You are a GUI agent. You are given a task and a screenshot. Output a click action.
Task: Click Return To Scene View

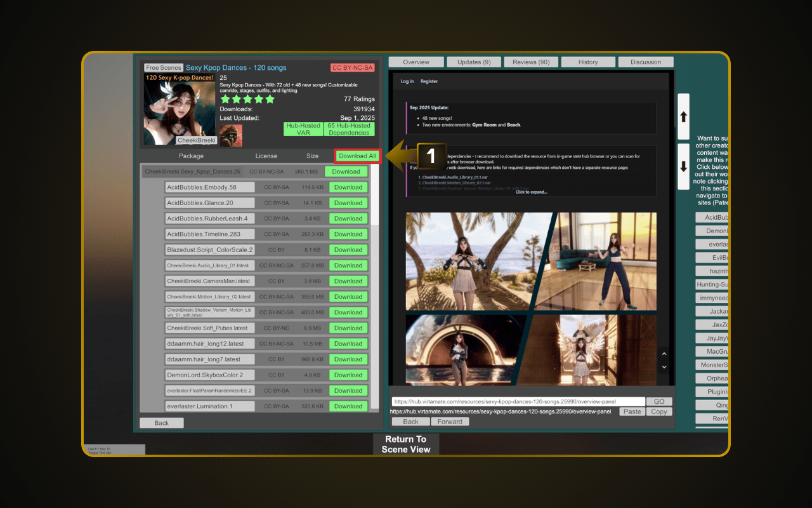(x=406, y=444)
